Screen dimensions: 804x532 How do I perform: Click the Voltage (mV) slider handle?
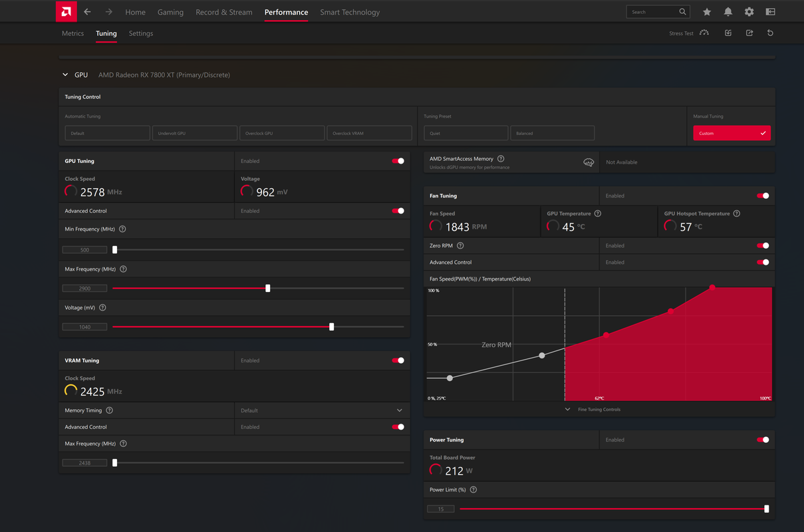click(x=332, y=327)
